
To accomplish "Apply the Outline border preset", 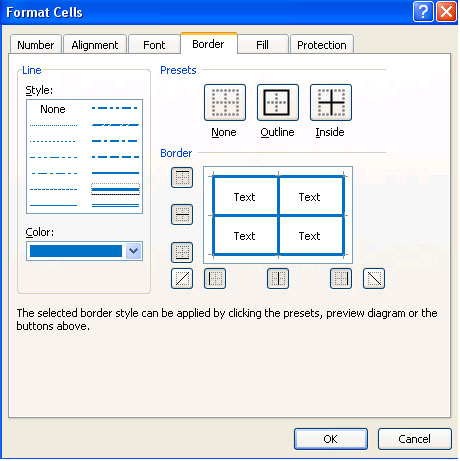I will point(278,102).
